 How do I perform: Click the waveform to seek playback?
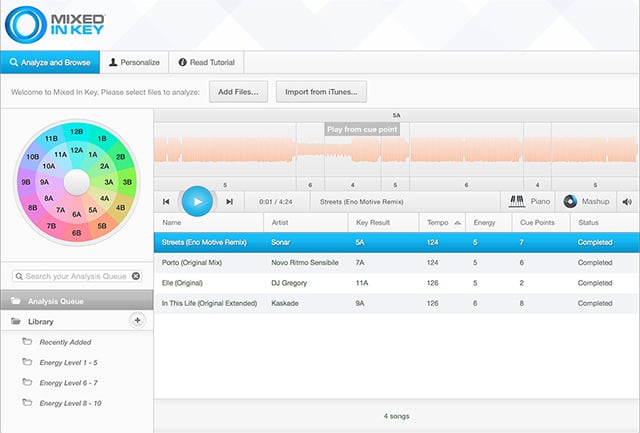click(396, 150)
